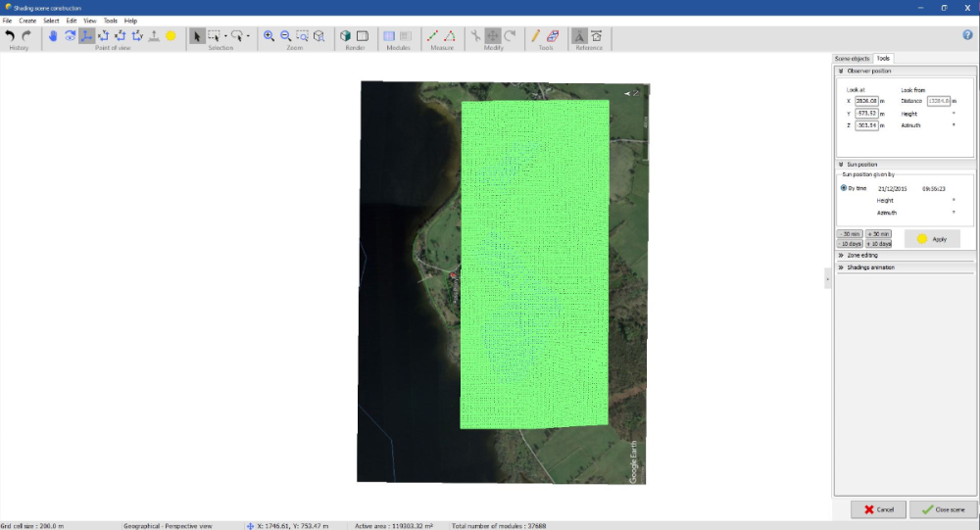Select the By time radio button
The width and height of the screenshot is (980, 530).
click(x=845, y=187)
